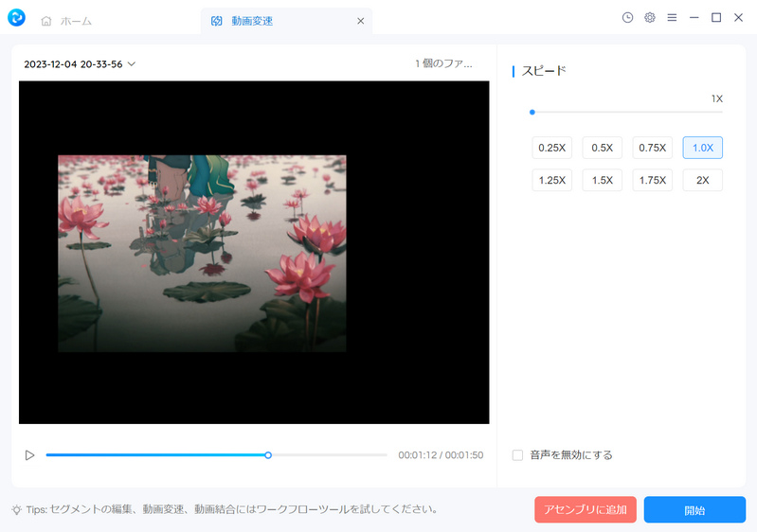
Task: Click the video preview frame
Action: point(254,253)
